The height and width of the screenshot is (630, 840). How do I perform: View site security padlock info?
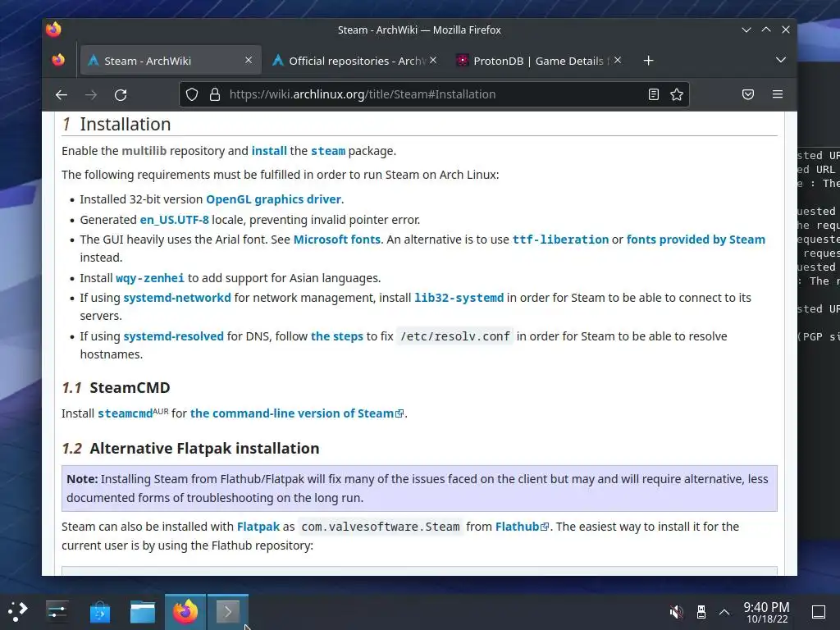(215, 95)
